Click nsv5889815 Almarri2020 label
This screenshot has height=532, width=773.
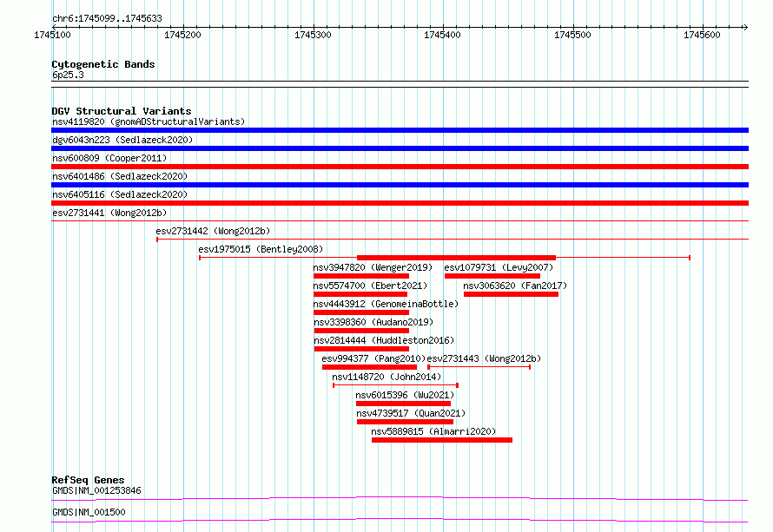(x=433, y=431)
